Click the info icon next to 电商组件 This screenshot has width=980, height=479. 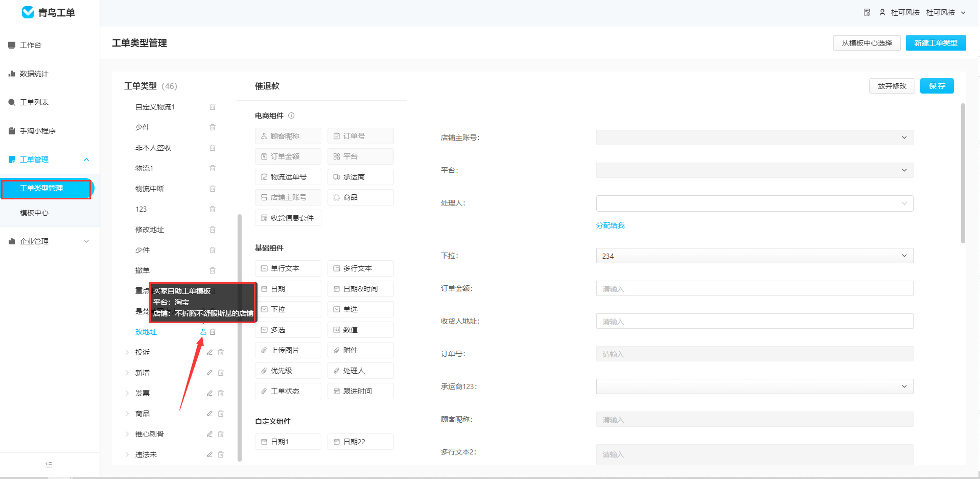click(x=291, y=116)
